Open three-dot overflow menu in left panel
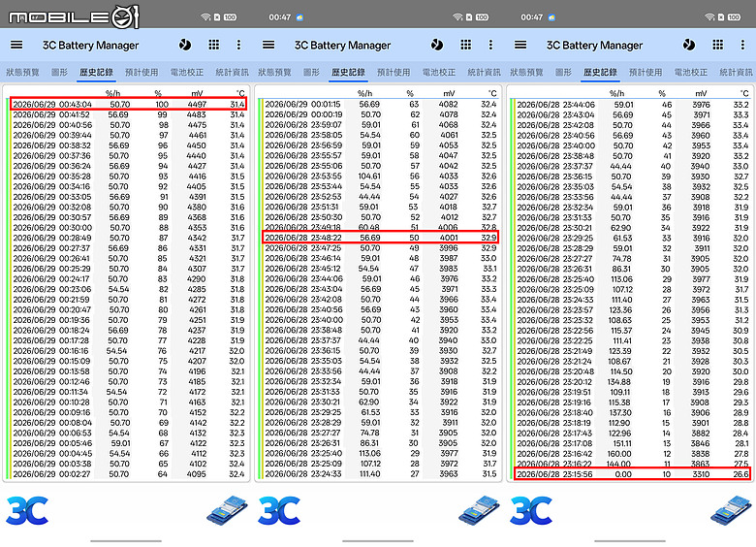This screenshot has width=756, height=547. [238, 45]
